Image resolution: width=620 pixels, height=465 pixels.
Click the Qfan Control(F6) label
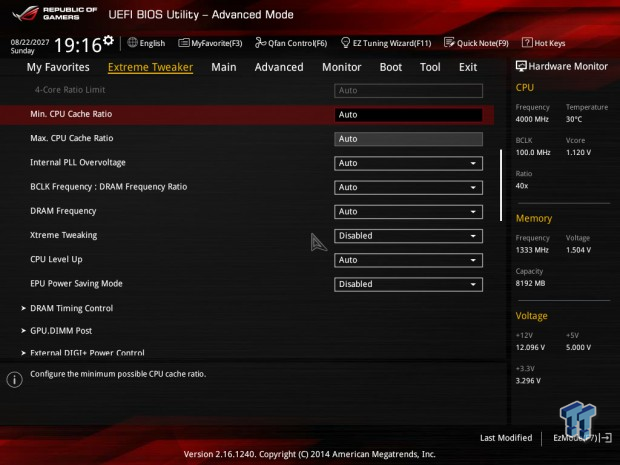[297, 43]
